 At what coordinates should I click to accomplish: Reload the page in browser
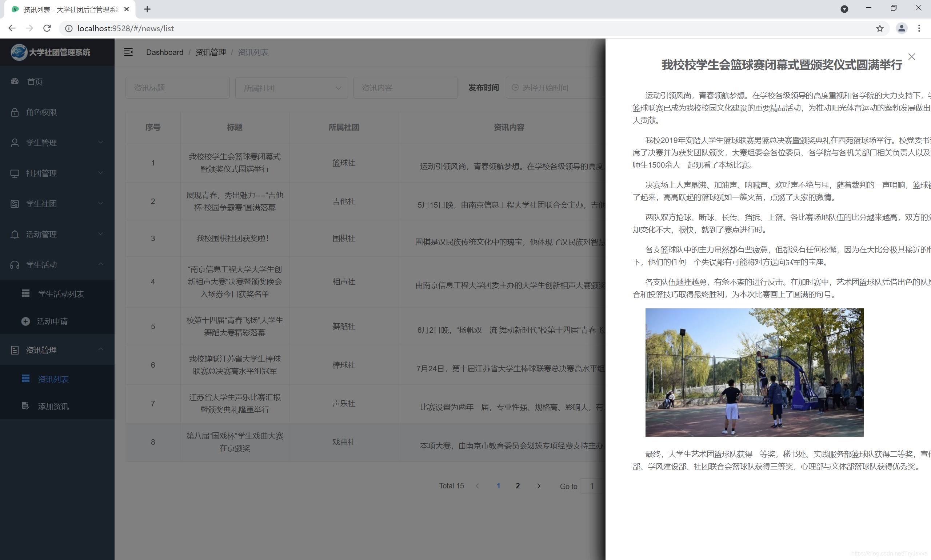tap(47, 28)
